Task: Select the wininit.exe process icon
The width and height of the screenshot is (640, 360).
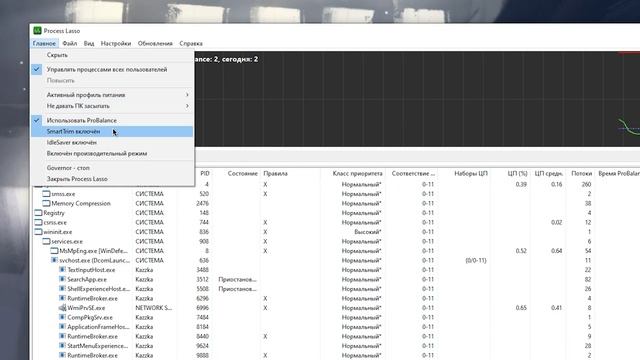Action: (38, 232)
